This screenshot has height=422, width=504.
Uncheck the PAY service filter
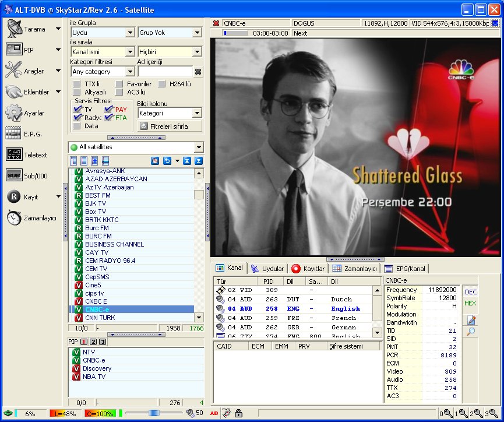(109, 110)
